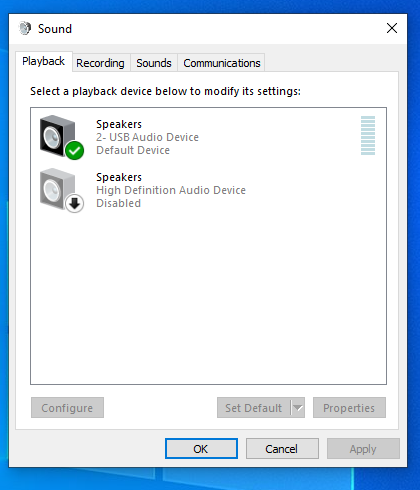Go to the Communications tab
This screenshot has width=420, height=490.
pos(222,63)
